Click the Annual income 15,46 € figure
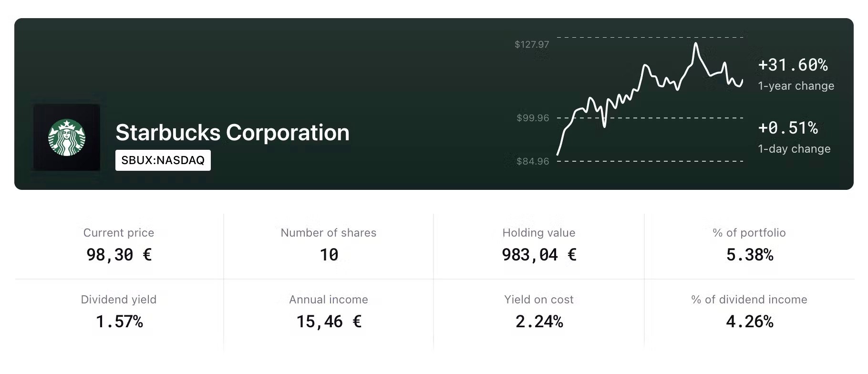 329,322
